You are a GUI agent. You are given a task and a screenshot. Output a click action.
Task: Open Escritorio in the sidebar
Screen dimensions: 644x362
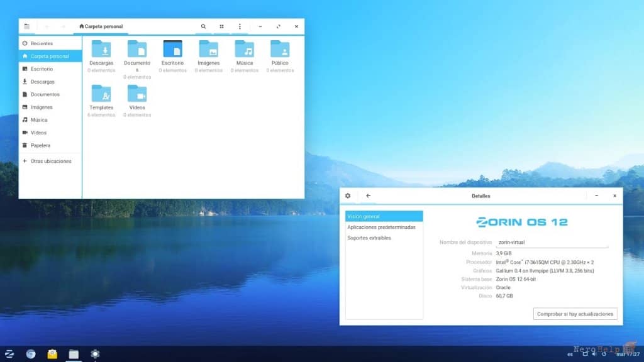pos(50,69)
